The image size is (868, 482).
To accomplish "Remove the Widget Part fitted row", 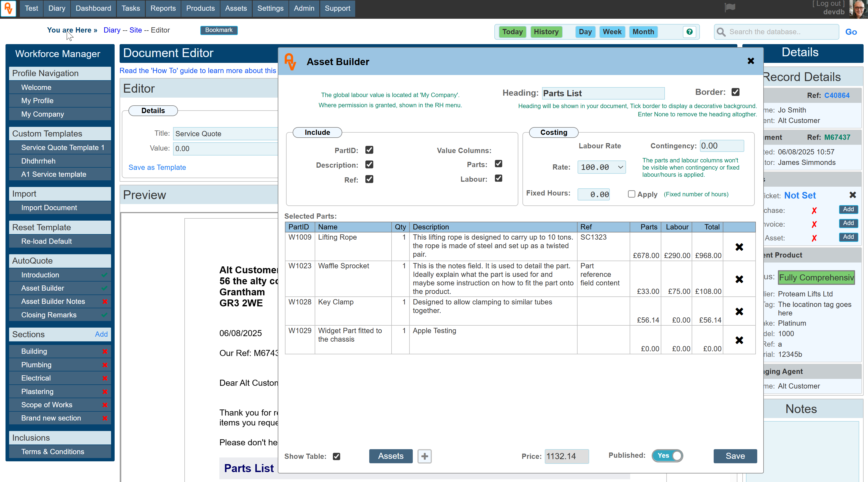I will (739, 340).
